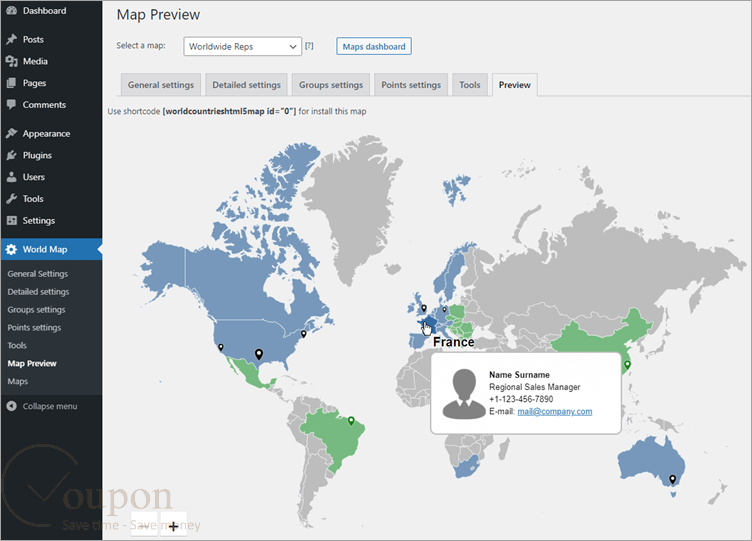Open the Dashboard sidebar icon
Screen dimensions: 752x541
pos(12,11)
